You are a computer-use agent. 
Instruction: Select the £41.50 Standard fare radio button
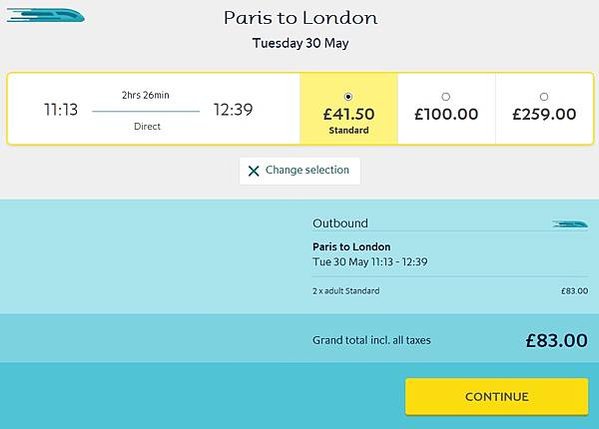[348, 97]
